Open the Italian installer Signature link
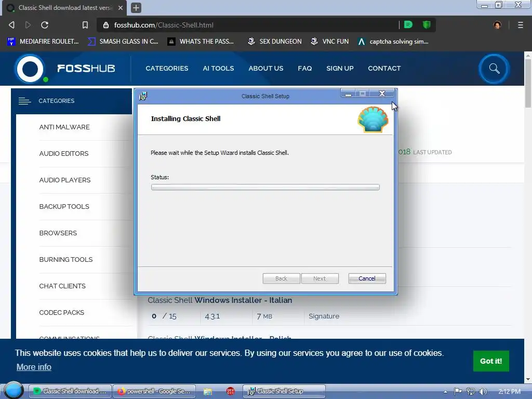 324,316
